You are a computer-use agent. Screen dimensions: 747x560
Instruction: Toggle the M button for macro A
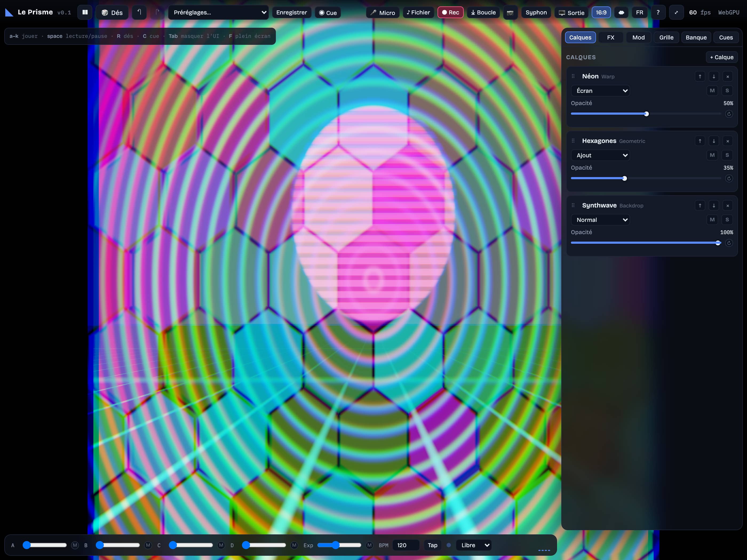pos(75,545)
